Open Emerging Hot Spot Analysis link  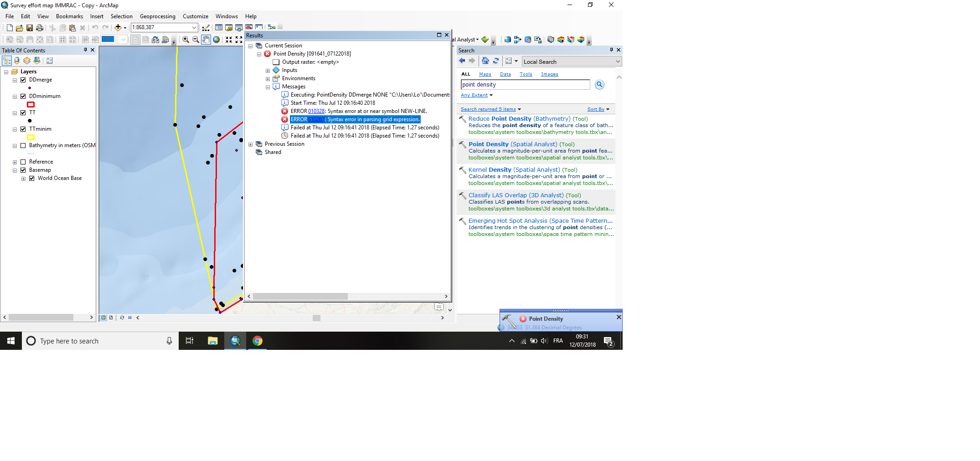(540, 221)
